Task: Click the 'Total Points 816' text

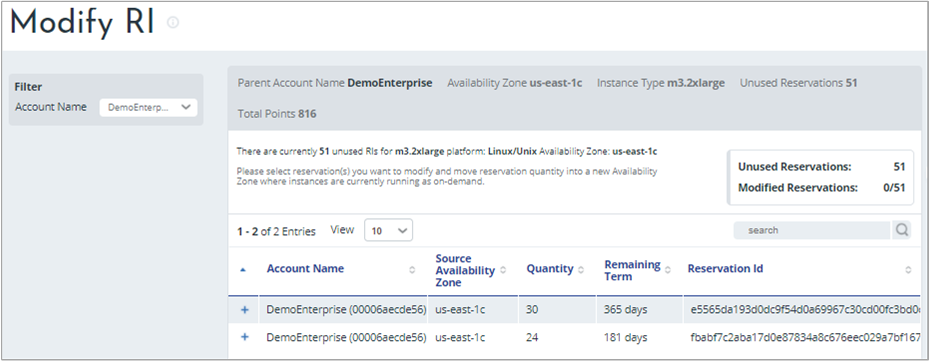Action: [x=277, y=113]
